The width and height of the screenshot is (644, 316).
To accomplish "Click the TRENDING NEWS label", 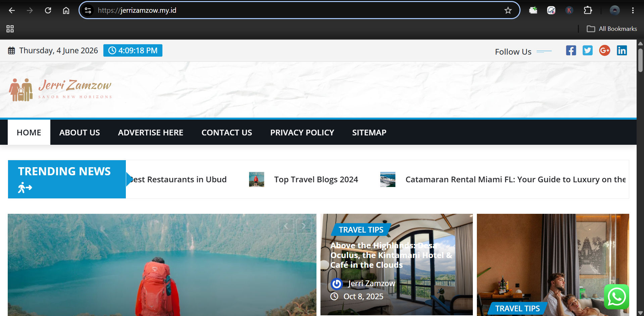I will pyautogui.click(x=64, y=172).
